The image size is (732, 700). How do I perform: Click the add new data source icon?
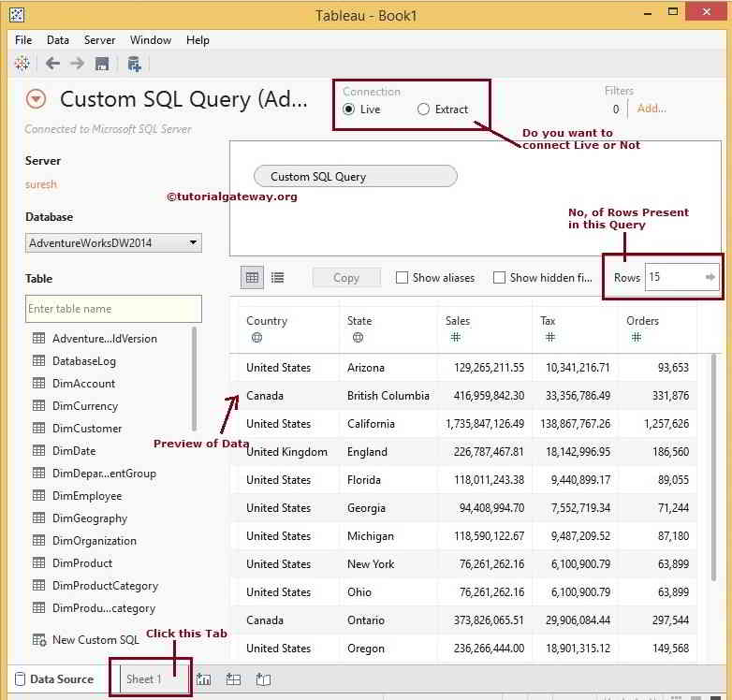[134, 64]
